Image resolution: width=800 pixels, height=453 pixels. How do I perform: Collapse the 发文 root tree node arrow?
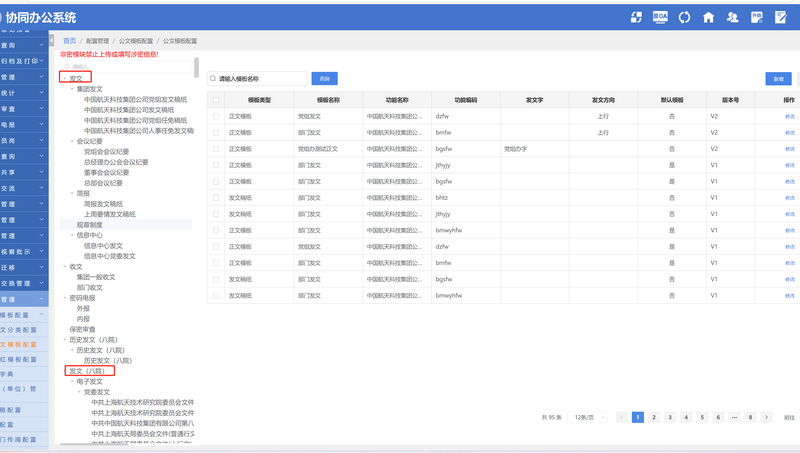[x=65, y=79]
